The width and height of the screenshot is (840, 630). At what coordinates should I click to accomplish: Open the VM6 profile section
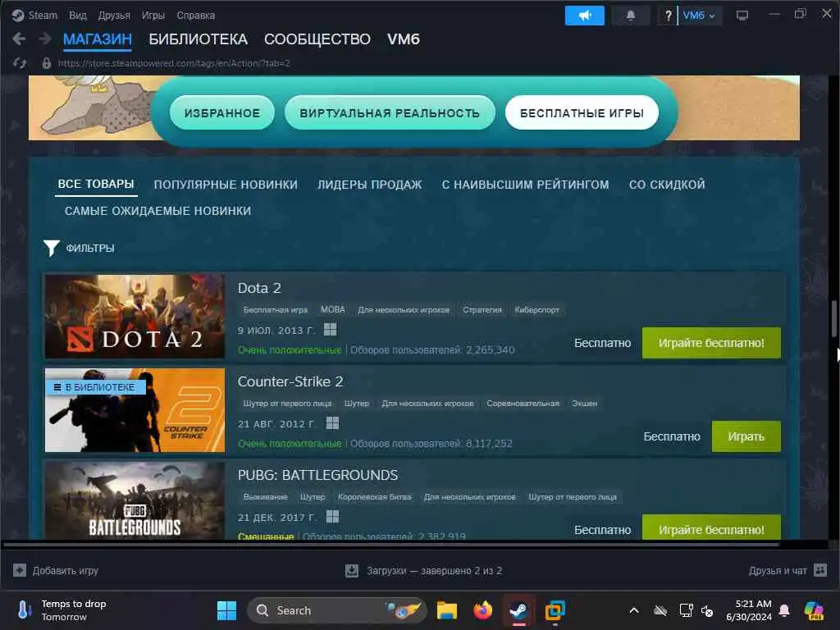pos(404,39)
